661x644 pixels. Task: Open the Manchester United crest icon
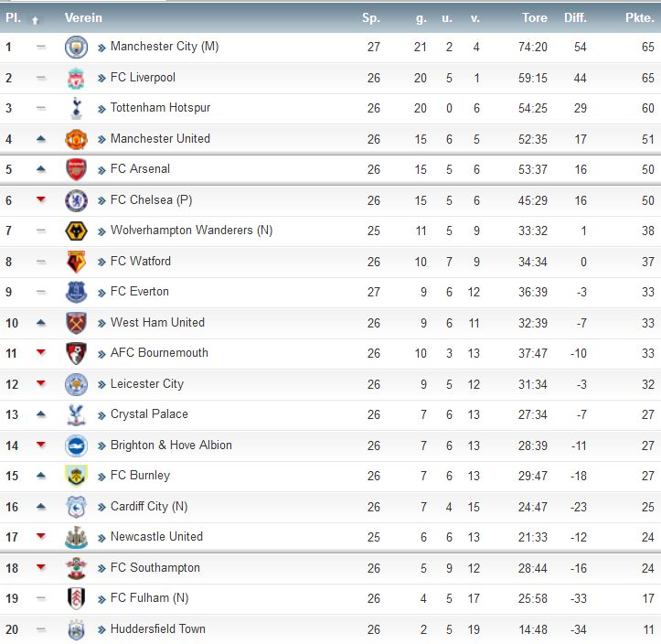(76, 139)
